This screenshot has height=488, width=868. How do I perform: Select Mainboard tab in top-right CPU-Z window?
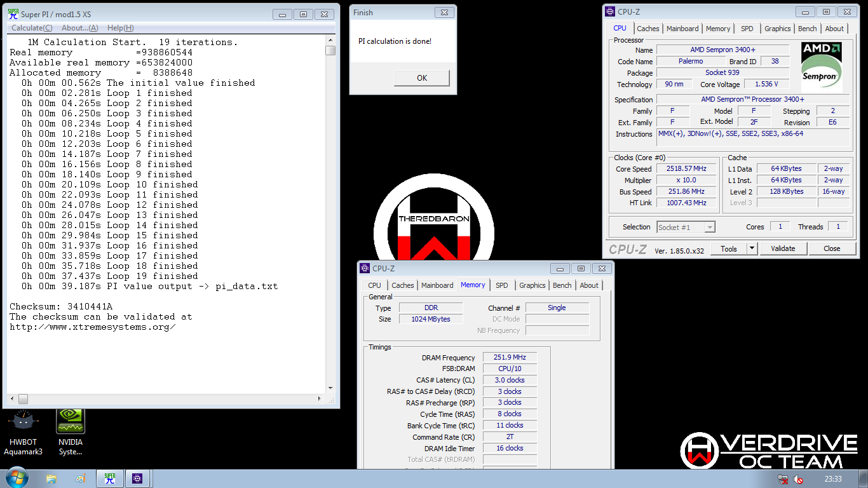click(x=682, y=29)
